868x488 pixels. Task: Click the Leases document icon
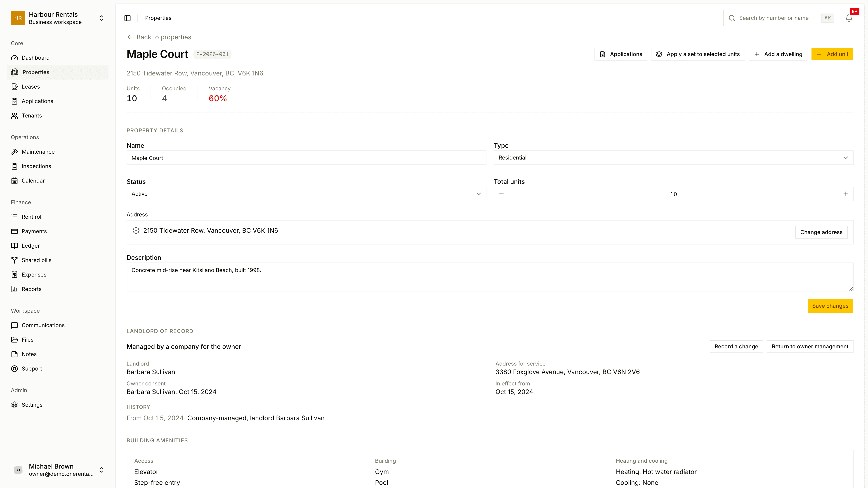pos(14,87)
